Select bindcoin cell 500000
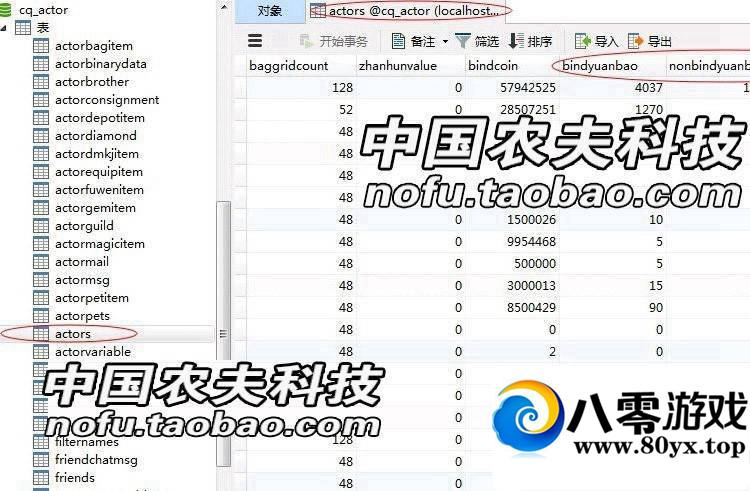The width and height of the screenshot is (750, 491). [x=512, y=263]
